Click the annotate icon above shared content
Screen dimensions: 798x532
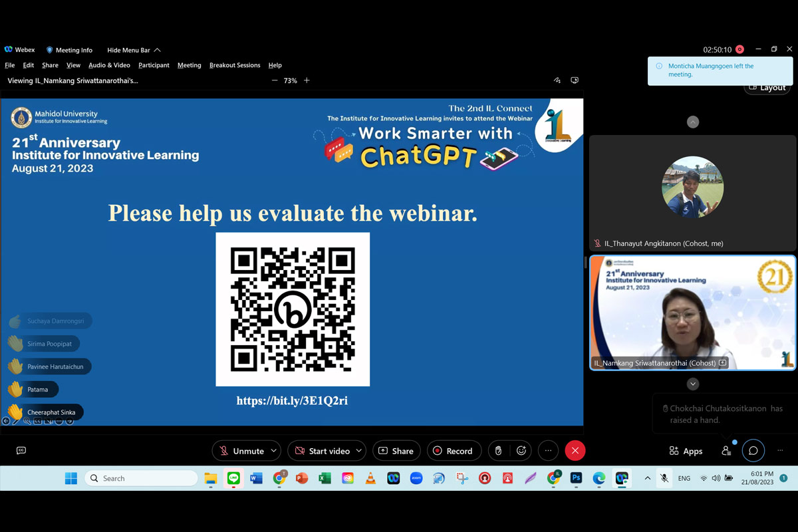557,80
